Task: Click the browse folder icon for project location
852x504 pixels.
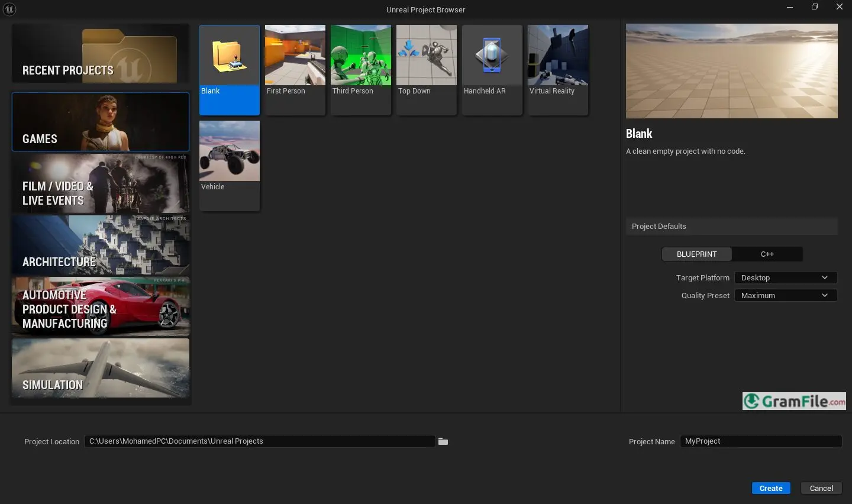Action: [x=443, y=441]
